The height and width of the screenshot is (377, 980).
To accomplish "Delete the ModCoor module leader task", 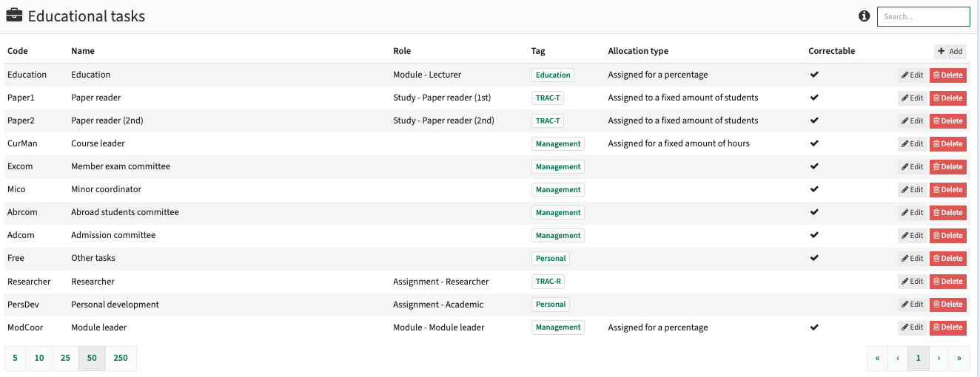I will coord(948,327).
